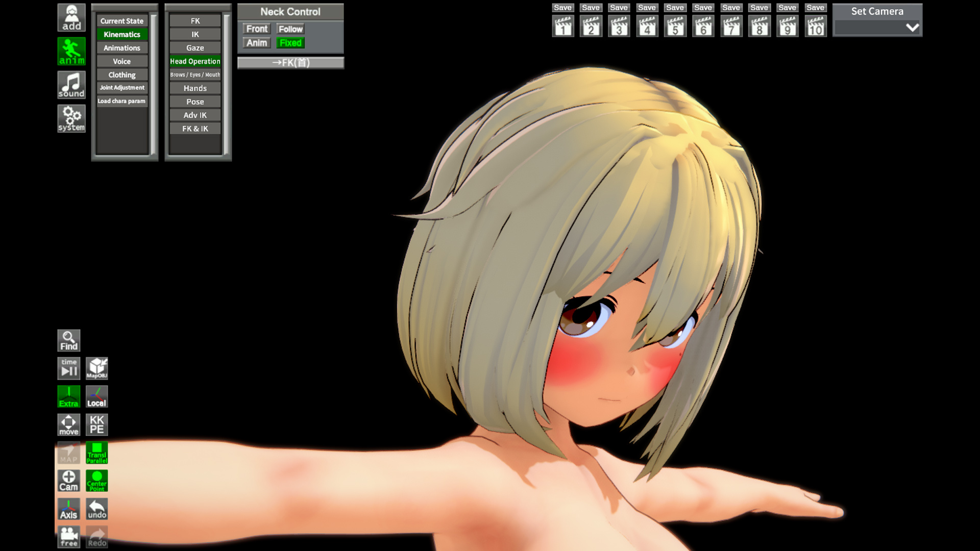Screen dimensions: 980x551
Task: Open the Set Camera combo box
Action: [x=876, y=28]
